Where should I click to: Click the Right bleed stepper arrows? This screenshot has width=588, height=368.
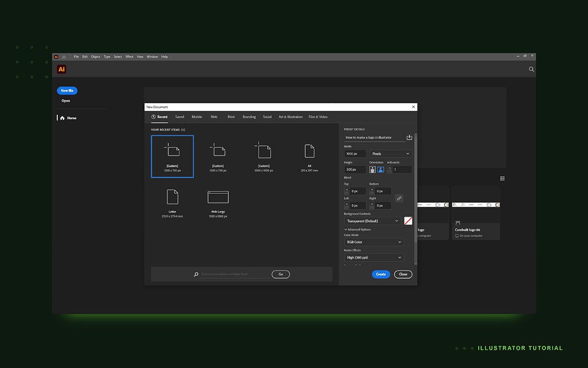tap(372, 205)
